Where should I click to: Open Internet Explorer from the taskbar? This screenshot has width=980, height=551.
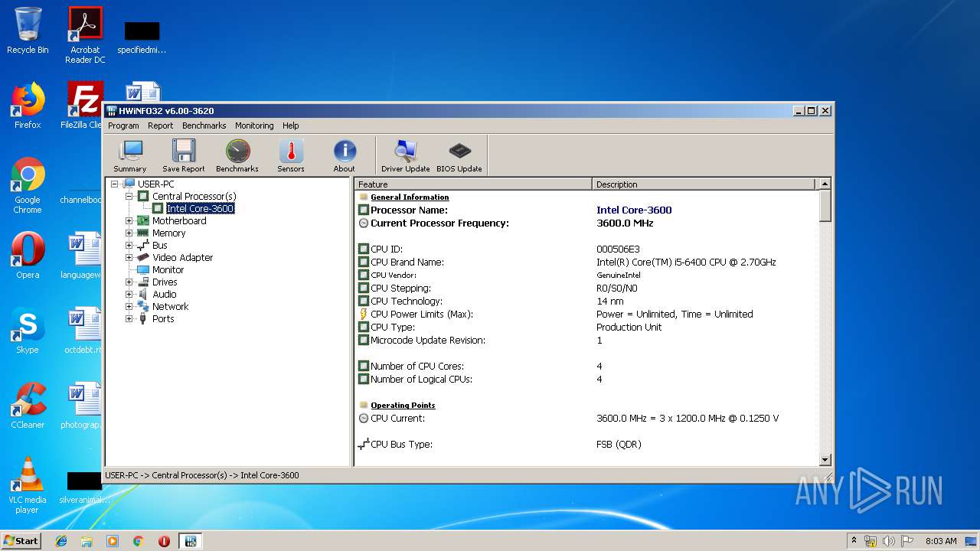[x=61, y=541]
